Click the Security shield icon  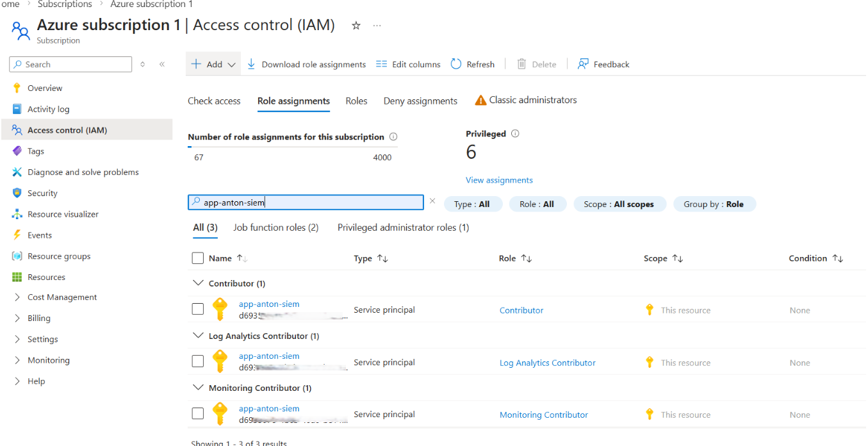(17, 193)
